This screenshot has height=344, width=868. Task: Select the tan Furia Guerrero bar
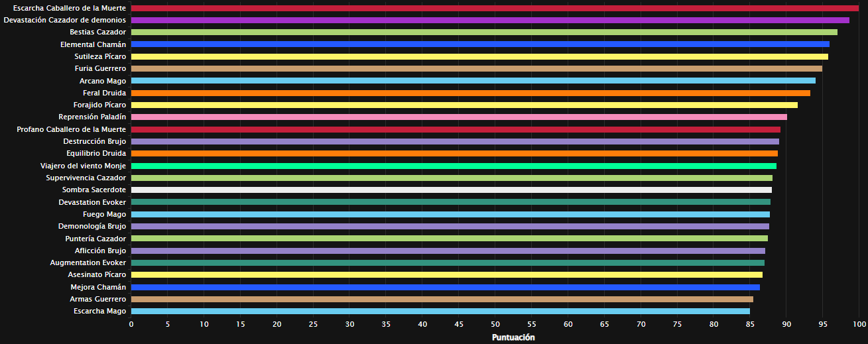476,68
